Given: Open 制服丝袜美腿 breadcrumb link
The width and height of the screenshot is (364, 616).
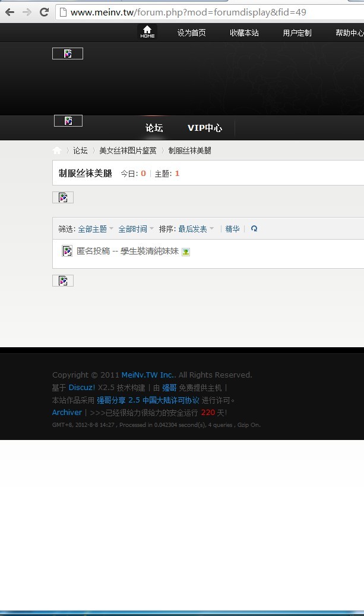Looking at the screenshot, I should pyautogui.click(x=190, y=150).
